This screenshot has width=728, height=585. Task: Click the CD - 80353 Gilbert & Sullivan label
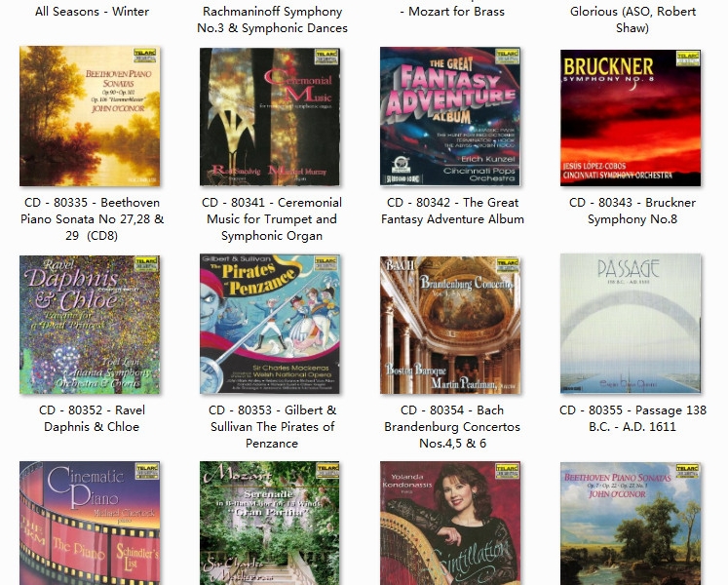point(272,426)
